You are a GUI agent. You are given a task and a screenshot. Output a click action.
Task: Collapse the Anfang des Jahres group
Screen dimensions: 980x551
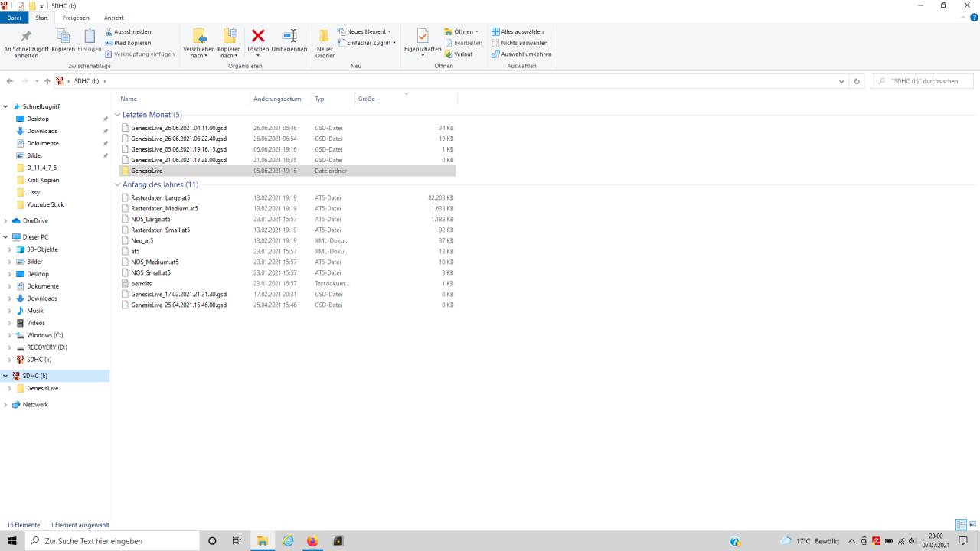118,184
